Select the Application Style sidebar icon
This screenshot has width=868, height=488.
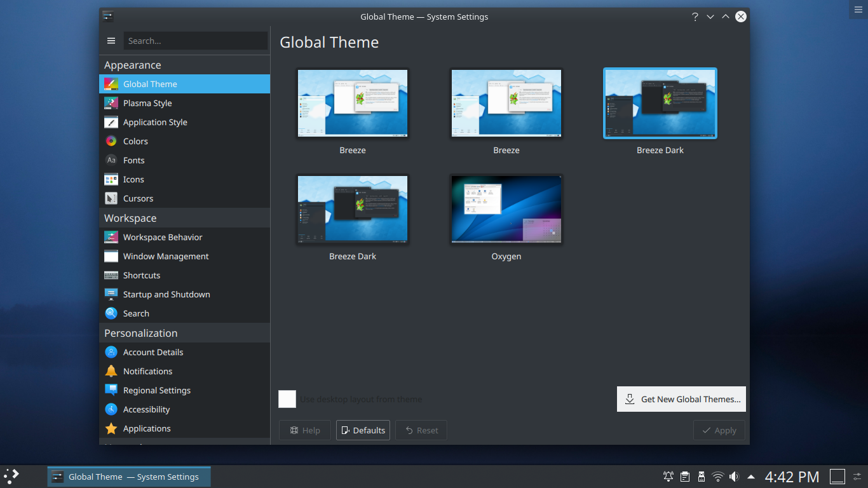coord(111,122)
